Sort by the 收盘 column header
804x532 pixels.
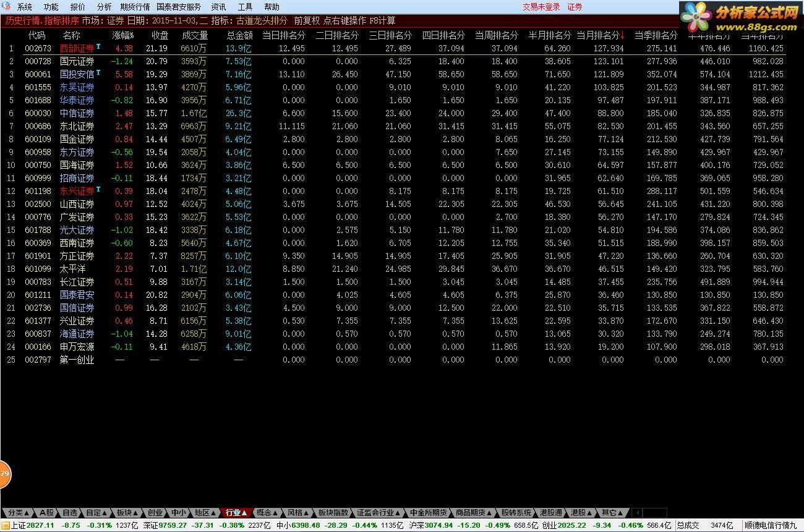160,35
